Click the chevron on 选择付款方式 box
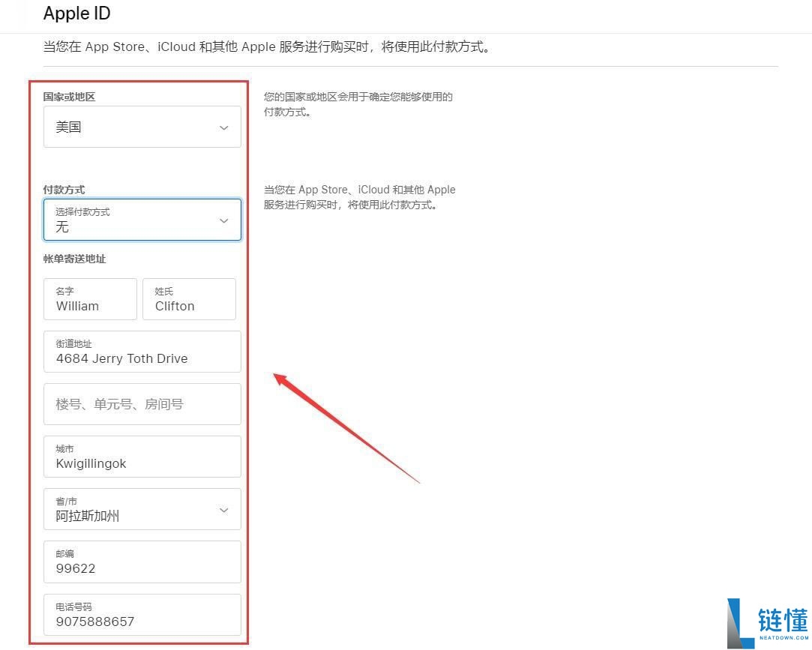812x650 pixels. point(223,220)
